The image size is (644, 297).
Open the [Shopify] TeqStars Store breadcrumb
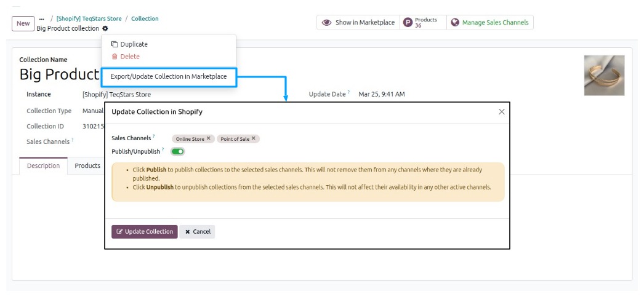pos(89,19)
